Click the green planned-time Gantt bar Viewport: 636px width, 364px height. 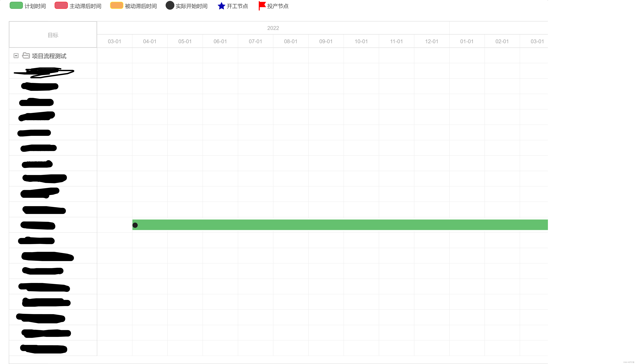[x=340, y=225]
